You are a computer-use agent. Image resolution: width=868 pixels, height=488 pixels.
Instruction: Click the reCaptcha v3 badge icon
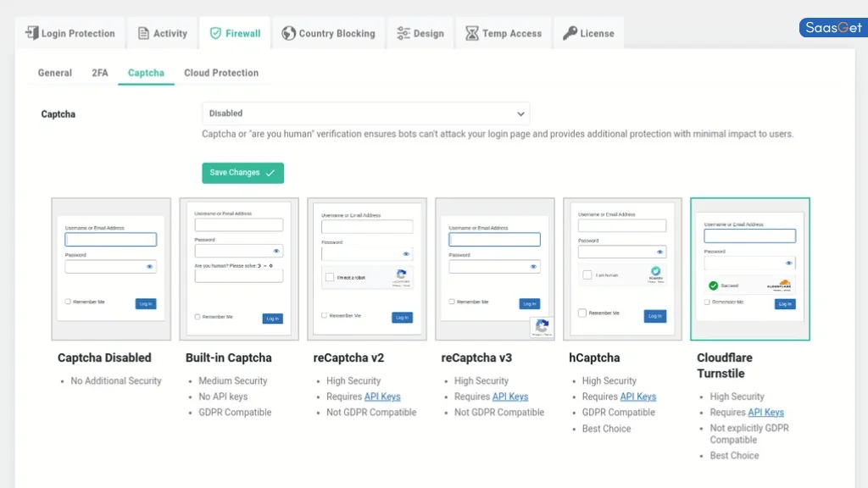[x=542, y=326]
